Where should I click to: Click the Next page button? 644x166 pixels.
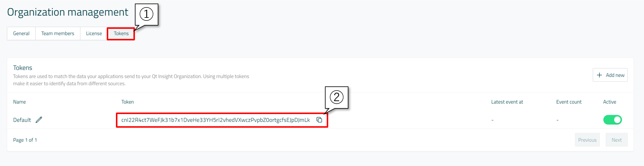coord(616,140)
